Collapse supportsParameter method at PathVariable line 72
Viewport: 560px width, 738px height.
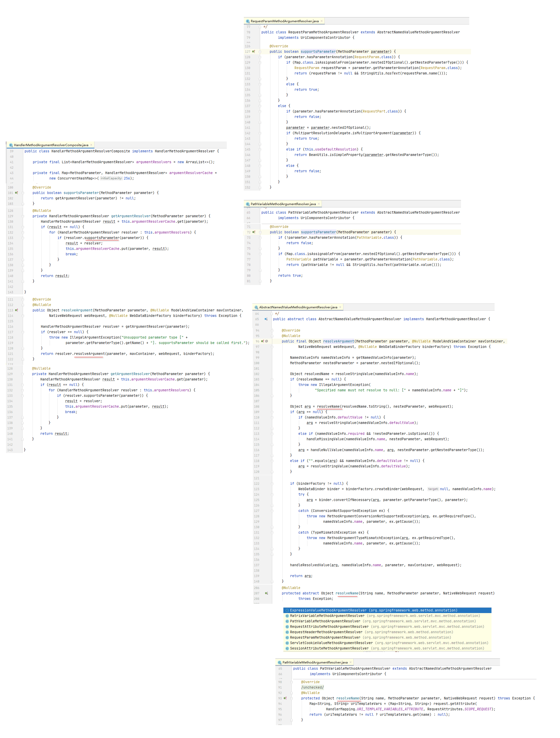(260, 232)
